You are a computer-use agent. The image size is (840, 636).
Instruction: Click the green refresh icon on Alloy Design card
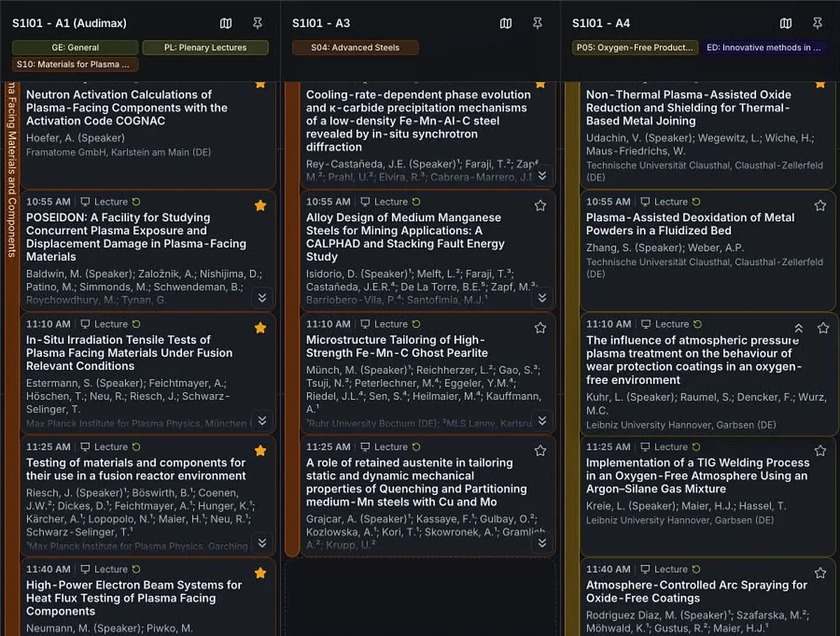click(x=416, y=202)
